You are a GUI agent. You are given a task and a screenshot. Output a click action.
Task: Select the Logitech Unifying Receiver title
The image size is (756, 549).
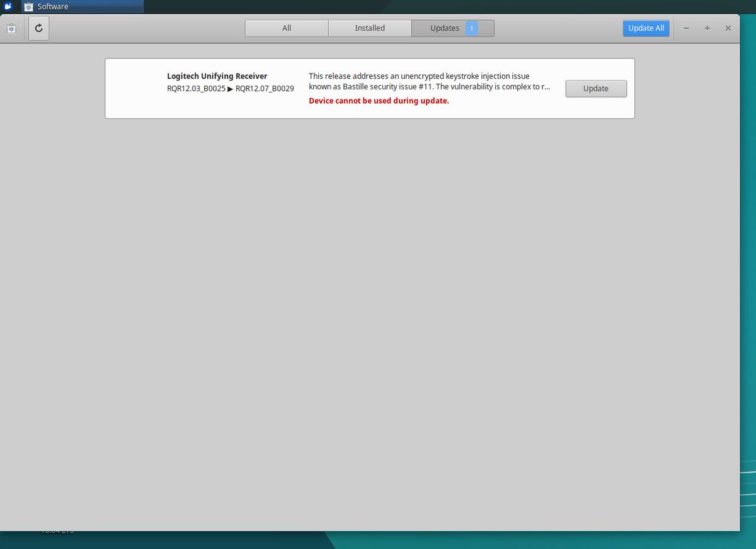[217, 76]
